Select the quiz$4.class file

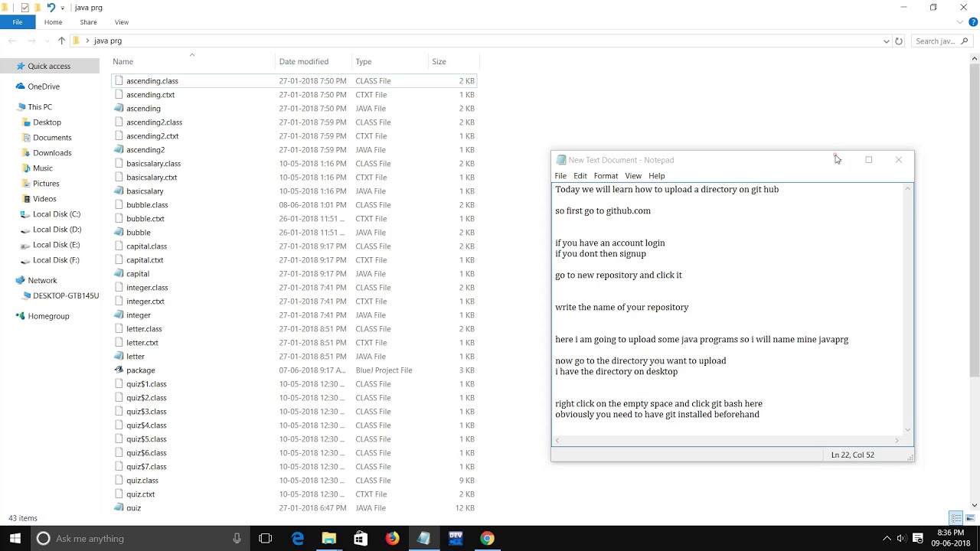click(x=294, y=425)
